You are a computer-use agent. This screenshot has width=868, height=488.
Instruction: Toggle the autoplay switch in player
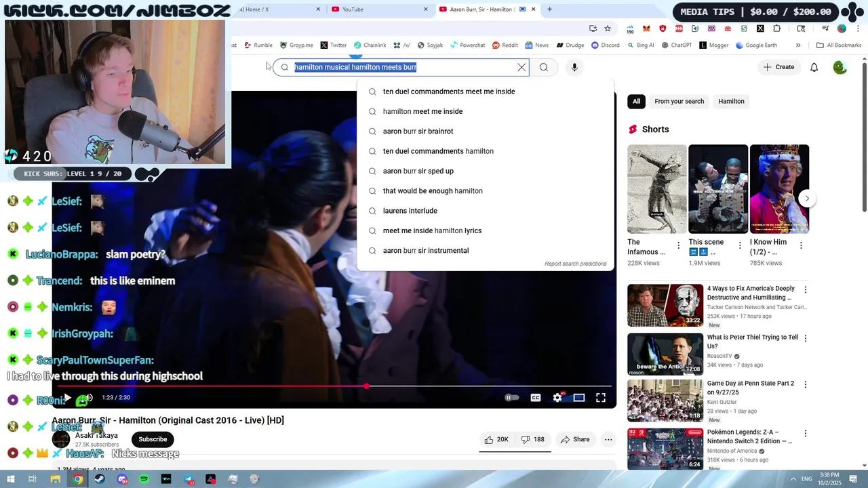[x=511, y=398]
